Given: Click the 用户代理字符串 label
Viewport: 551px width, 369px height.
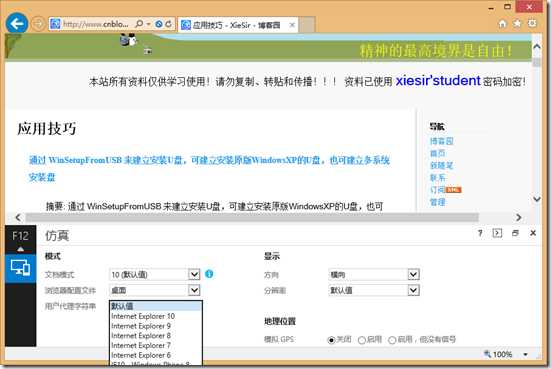Looking at the screenshot, I should click(x=70, y=306).
